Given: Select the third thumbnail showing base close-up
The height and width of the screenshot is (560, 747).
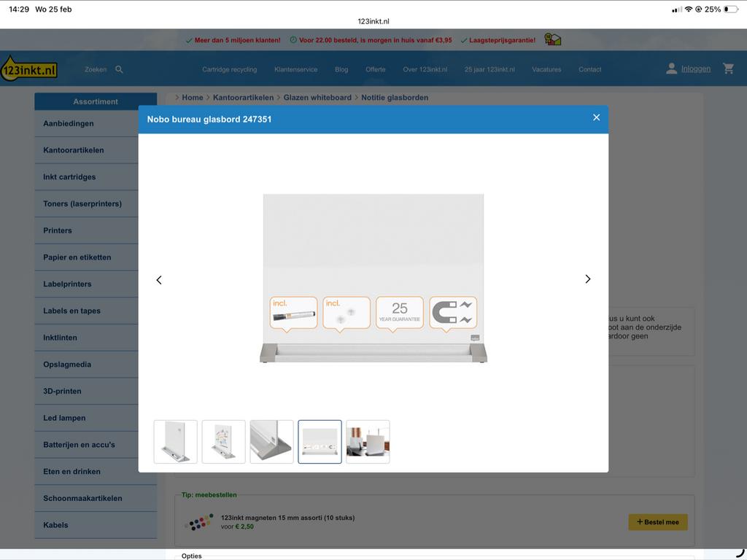Looking at the screenshot, I should [x=271, y=442].
